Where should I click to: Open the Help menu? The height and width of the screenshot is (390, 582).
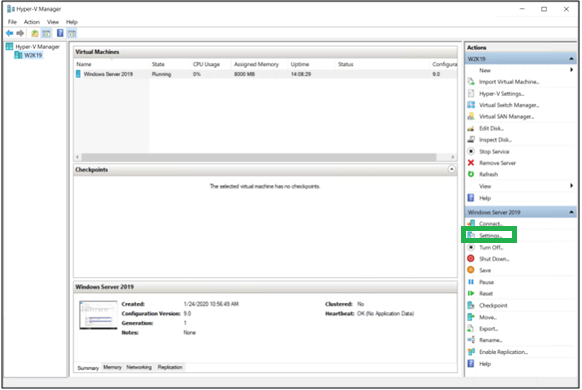coord(72,22)
